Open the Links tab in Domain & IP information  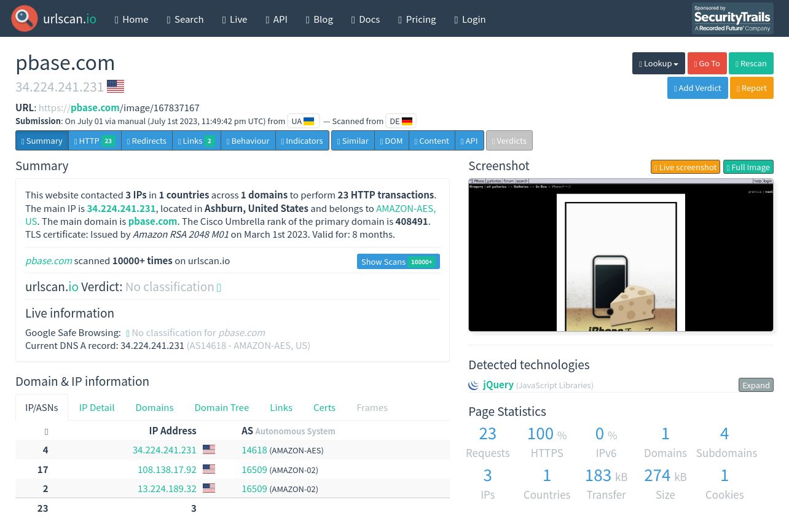pos(281,407)
